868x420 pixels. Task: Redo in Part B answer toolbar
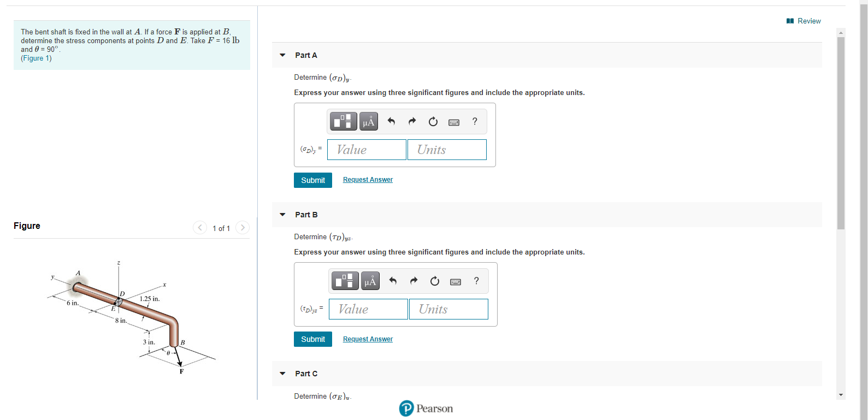[x=414, y=281]
